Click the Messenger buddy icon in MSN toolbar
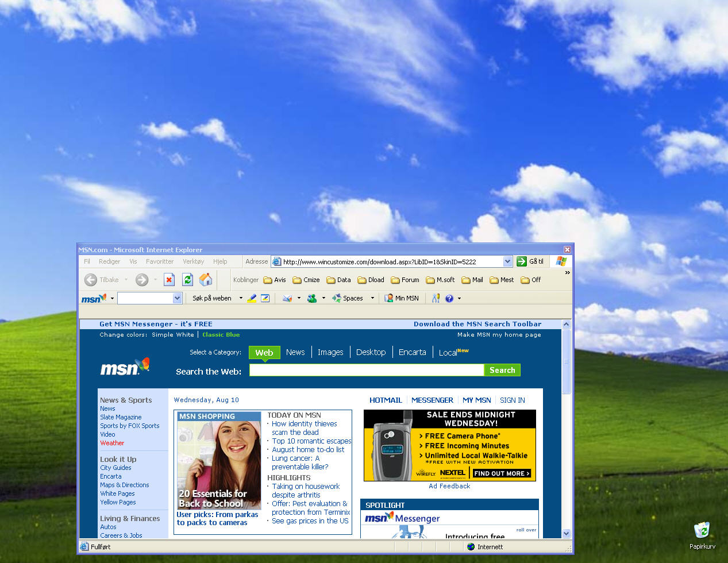Viewport: 728px width, 563px height. click(x=312, y=298)
